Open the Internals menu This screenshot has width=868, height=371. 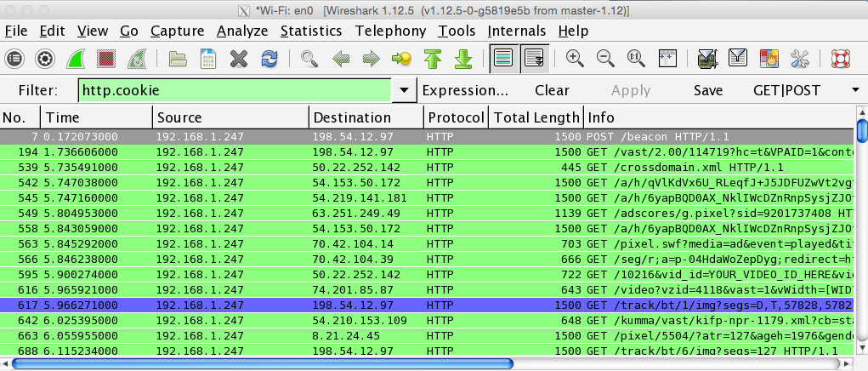click(x=517, y=31)
